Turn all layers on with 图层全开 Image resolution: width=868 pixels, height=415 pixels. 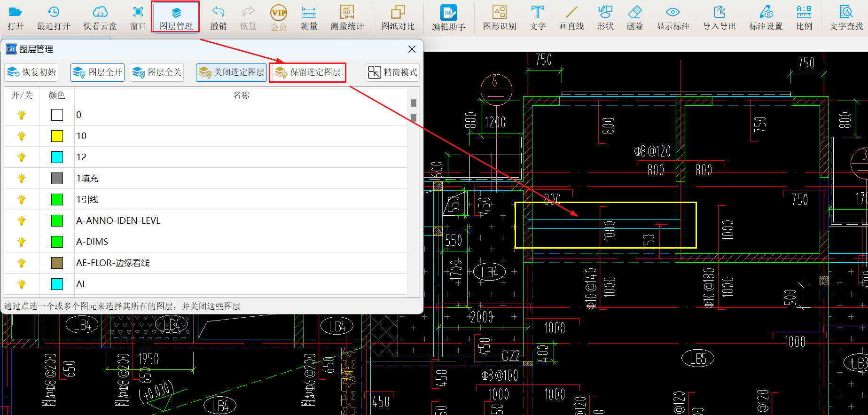click(x=98, y=72)
